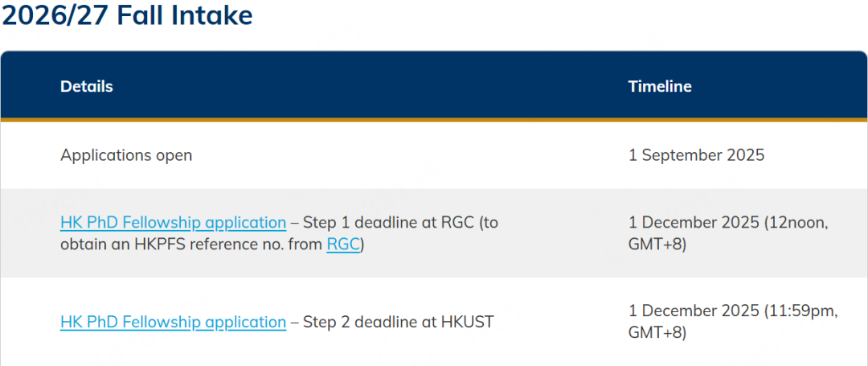Image resolution: width=868 pixels, height=366 pixels.
Task: Click the 1 December 2025 12noon deadline cell
Action: click(x=728, y=233)
